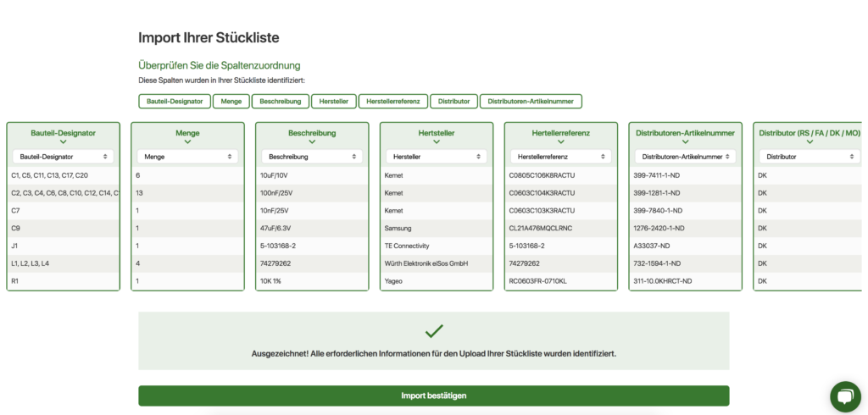
Task: Click the Herstellerreferenz tag
Action: pos(393,102)
